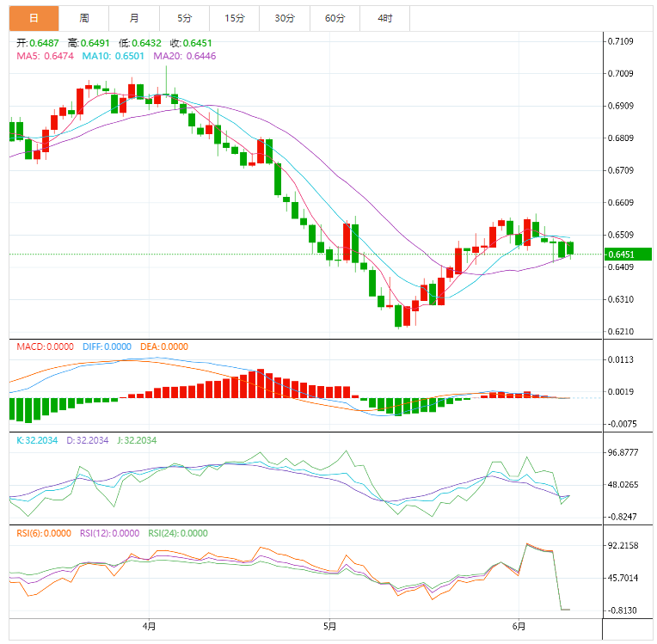Click the high price 高:0.6491

click(89, 43)
